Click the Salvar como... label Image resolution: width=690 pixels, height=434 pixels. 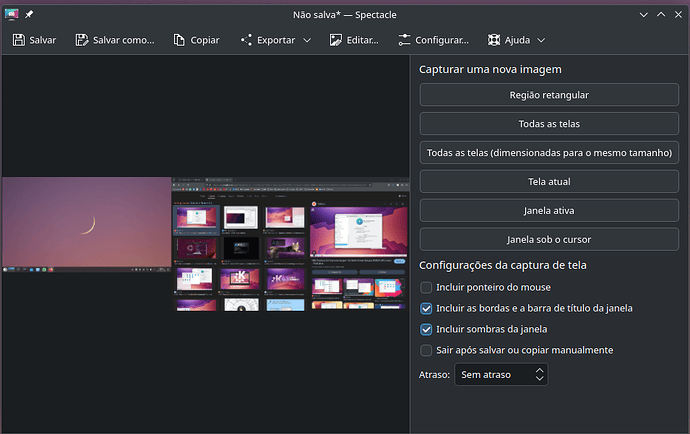[124, 40]
